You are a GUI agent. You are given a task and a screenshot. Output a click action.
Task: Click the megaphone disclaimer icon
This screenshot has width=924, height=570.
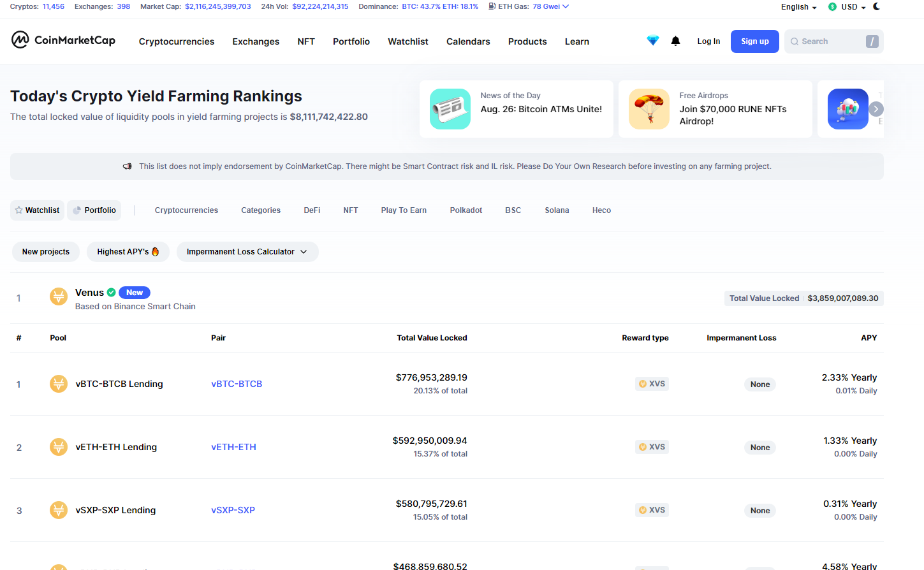pyautogui.click(x=128, y=166)
